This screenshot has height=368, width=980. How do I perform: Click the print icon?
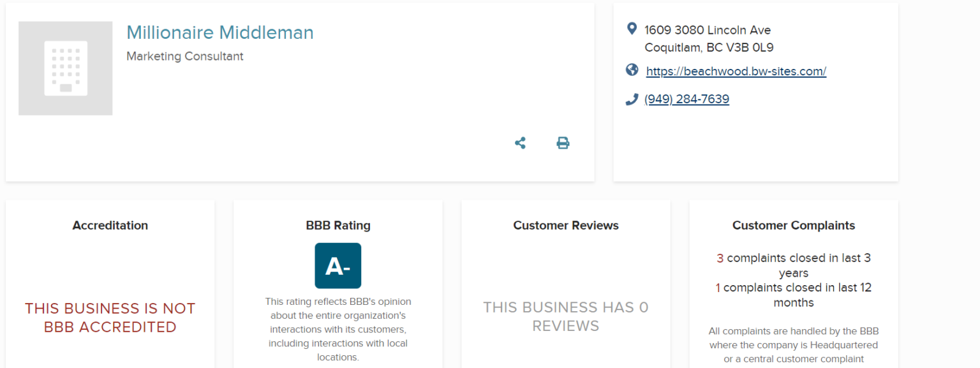563,143
